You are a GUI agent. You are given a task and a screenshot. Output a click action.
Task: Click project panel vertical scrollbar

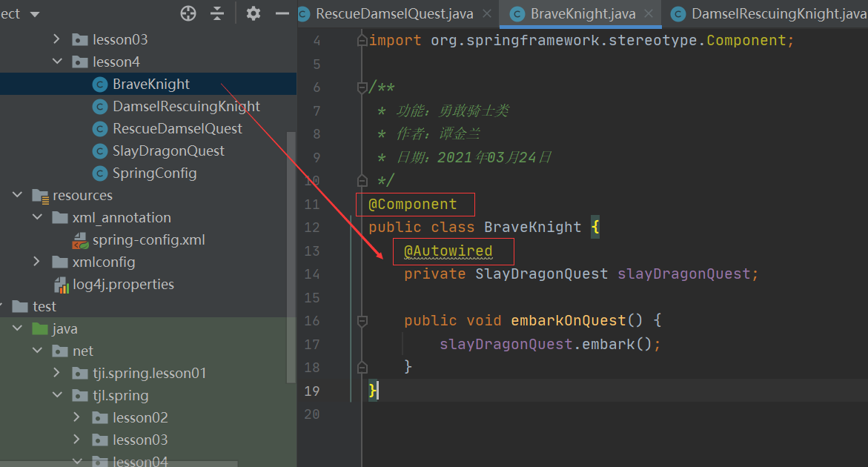[x=291, y=257]
